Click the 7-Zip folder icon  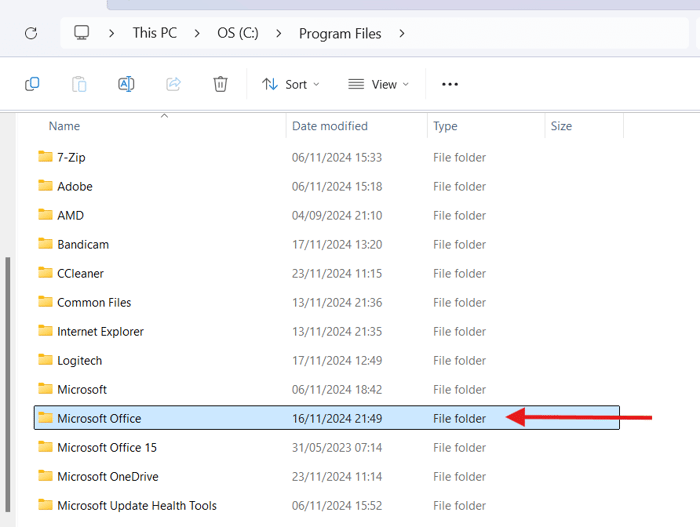pos(45,156)
